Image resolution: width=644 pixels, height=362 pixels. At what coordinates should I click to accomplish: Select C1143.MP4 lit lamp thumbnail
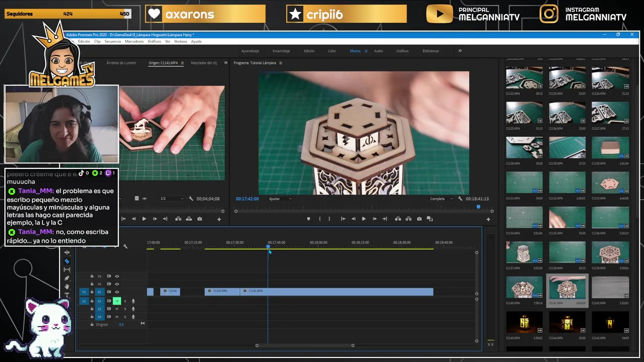(524, 323)
